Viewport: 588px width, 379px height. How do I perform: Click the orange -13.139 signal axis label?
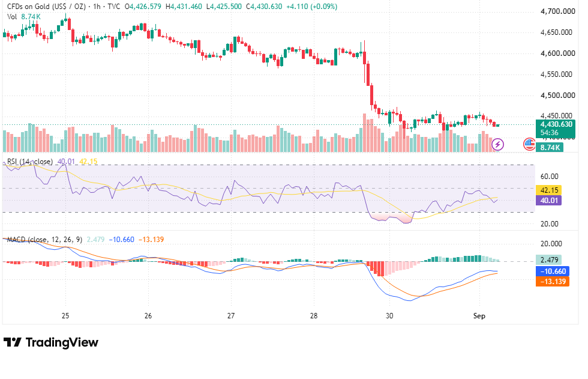[553, 282]
